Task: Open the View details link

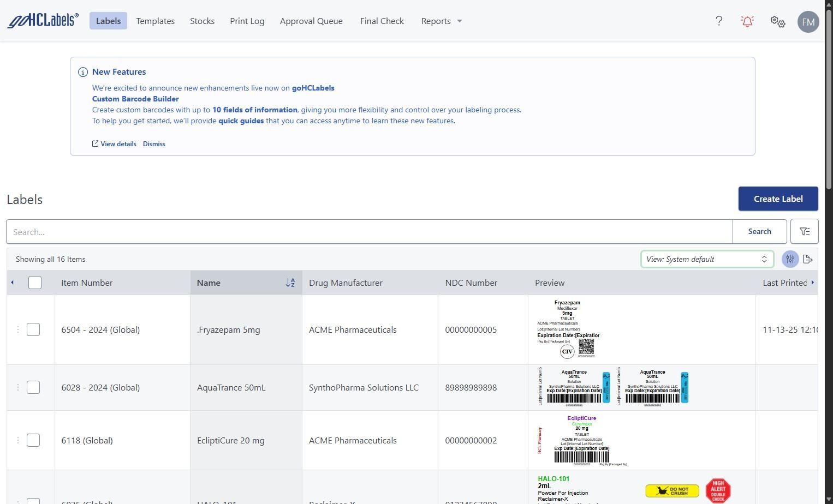Action: point(114,144)
